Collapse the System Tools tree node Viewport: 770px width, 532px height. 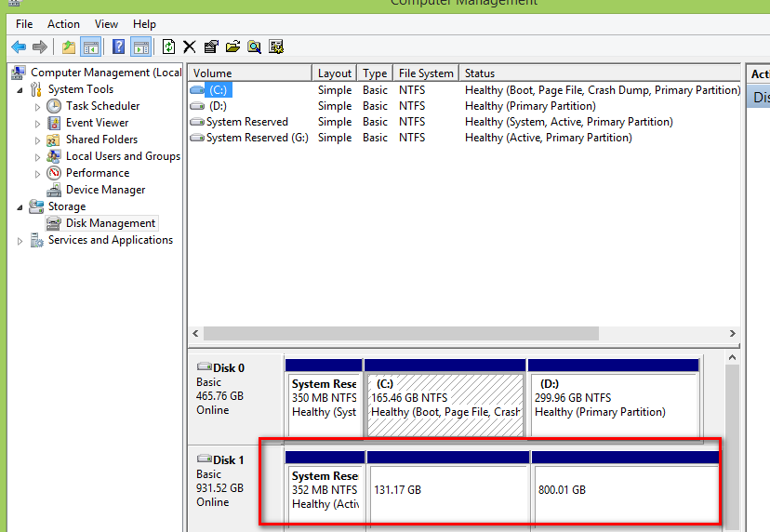coord(20,90)
